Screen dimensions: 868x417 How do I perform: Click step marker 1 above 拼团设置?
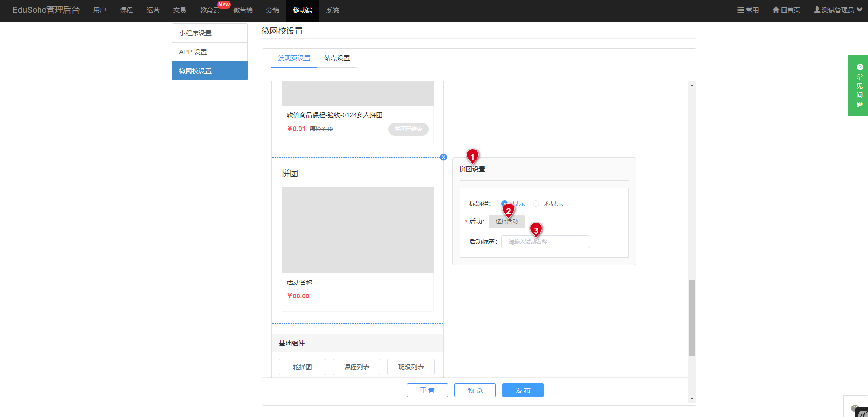[472, 156]
